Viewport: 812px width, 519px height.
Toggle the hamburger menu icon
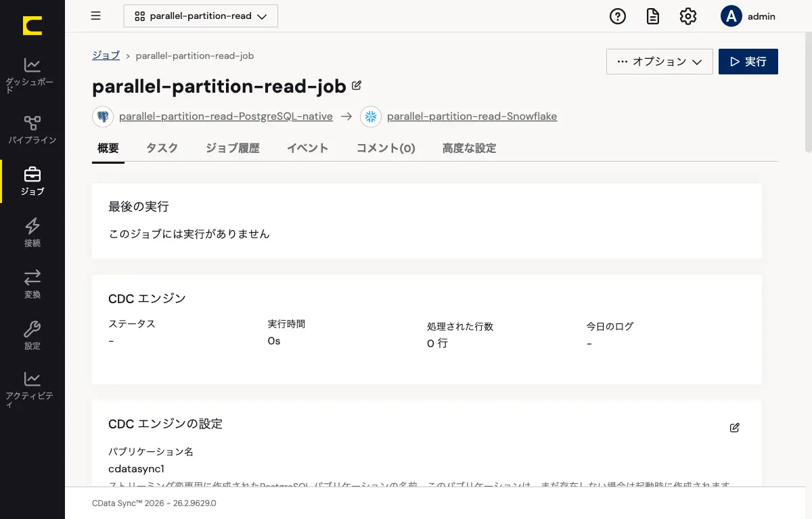[x=96, y=16]
